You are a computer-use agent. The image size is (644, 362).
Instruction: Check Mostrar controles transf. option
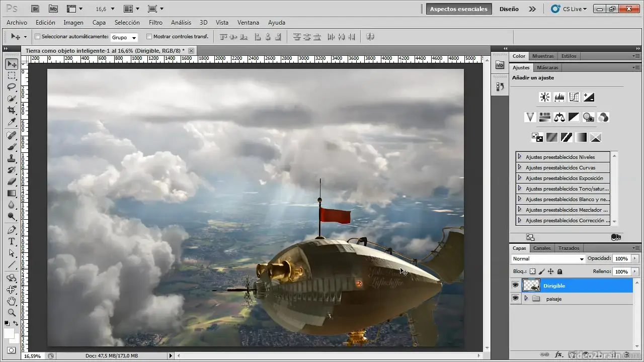point(149,37)
